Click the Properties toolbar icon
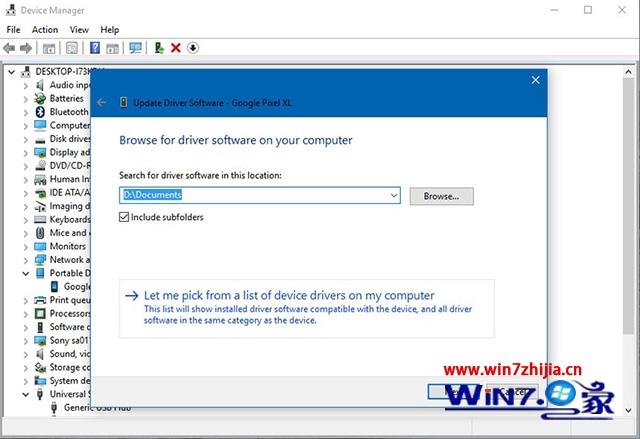Viewport: 640px width, 439px height. (x=72, y=48)
